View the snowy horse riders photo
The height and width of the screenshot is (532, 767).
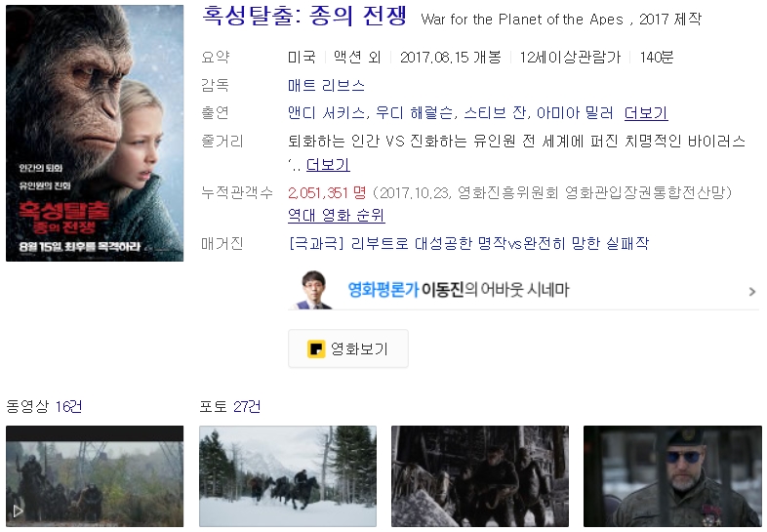click(x=288, y=476)
